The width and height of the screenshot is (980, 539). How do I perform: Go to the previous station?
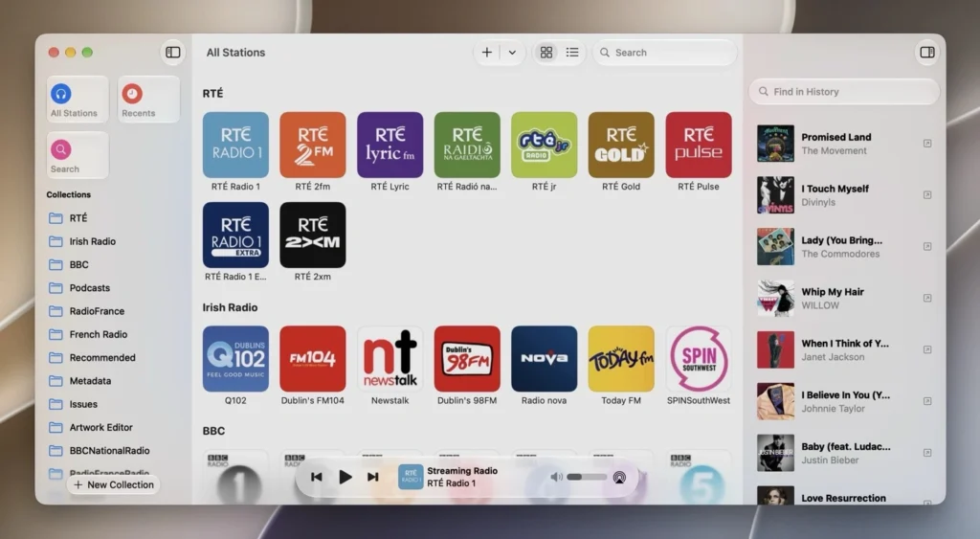(316, 477)
